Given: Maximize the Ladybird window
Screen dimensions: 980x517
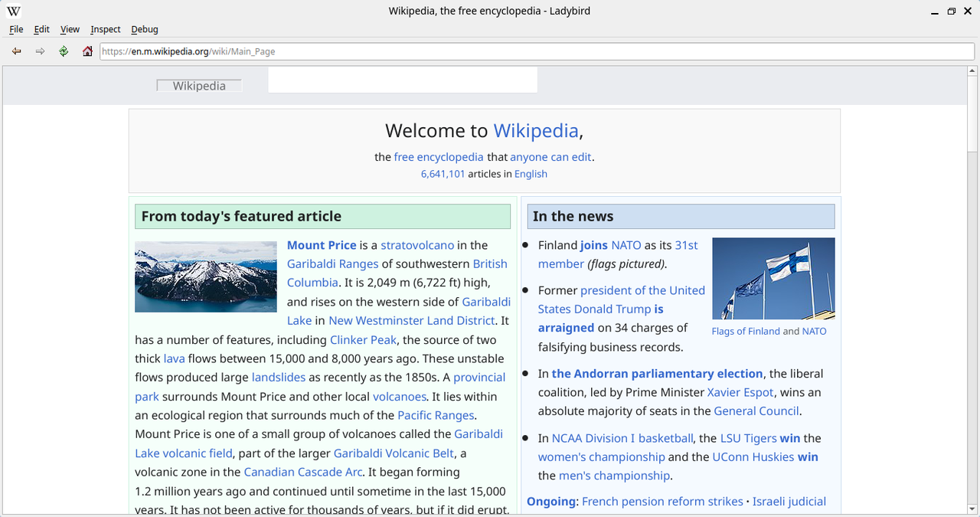Looking at the screenshot, I should tap(952, 11).
